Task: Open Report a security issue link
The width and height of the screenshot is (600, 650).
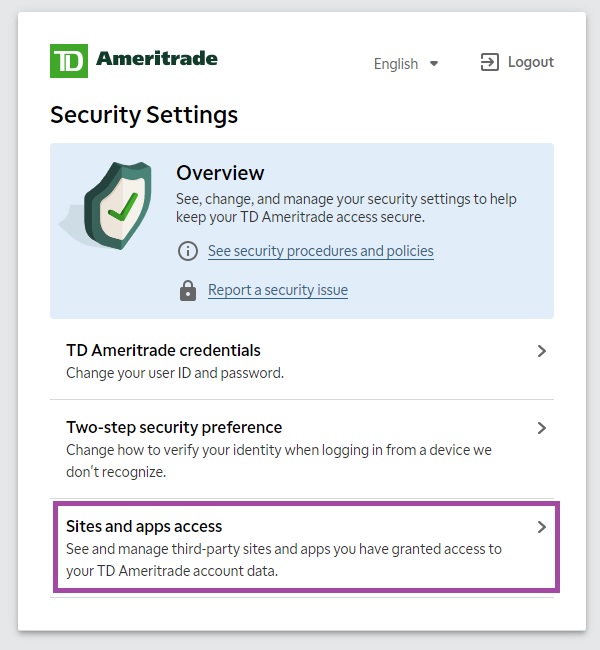Action: pyautogui.click(x=278, y=290)
